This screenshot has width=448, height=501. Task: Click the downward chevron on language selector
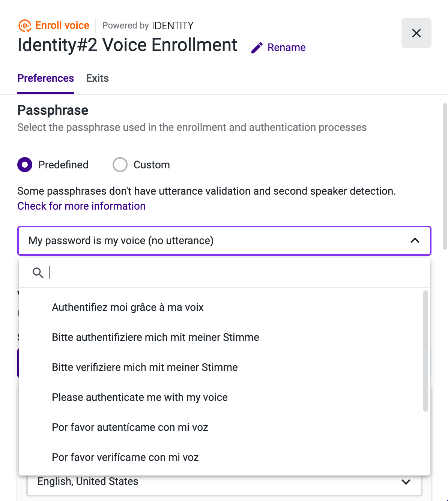[x=406, y=481]
